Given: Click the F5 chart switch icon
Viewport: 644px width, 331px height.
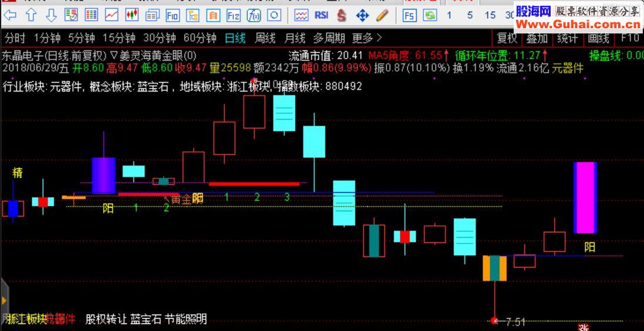Looking at the screenshot, I should point(410,16).
